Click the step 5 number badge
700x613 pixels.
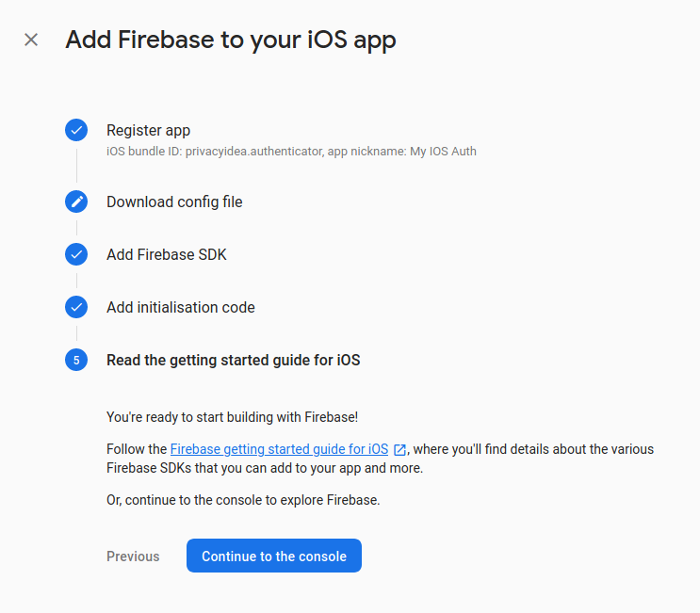point(76,360)
